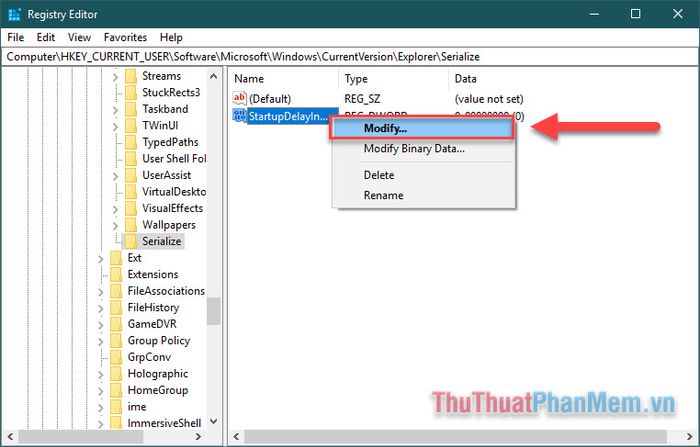Click tree pane scroll up arrow
Viewport: 700px width, 447px height.
pyautogui.click(x=214, y=76)
